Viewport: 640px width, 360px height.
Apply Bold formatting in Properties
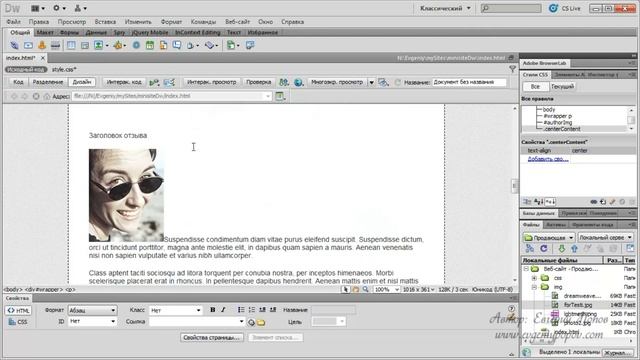[x=212, y=310]
